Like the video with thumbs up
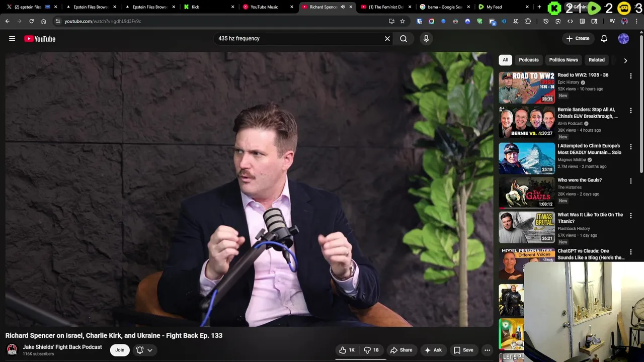This screenshot has height=362, width=644. [347, 350]
